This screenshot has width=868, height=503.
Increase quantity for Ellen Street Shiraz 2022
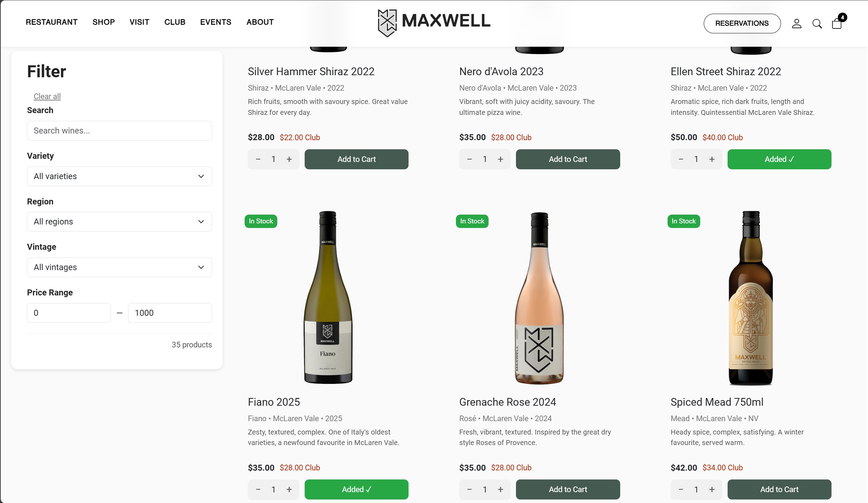pos(712,159)
